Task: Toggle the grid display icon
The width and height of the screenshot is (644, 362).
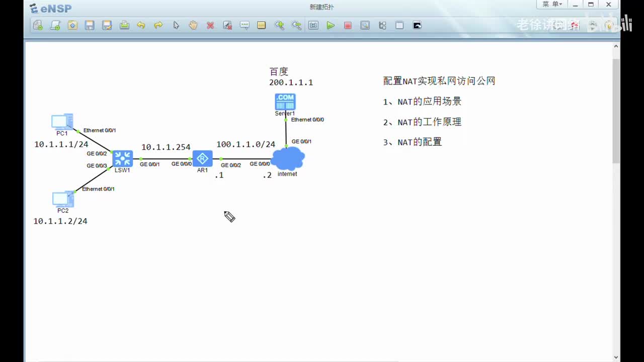Action: [399, 25]
